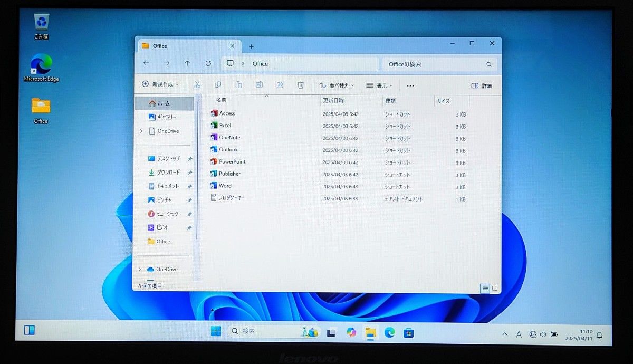Select the プロダクトキー text file icon
633x364 pixels.
[x=214, y=198]
